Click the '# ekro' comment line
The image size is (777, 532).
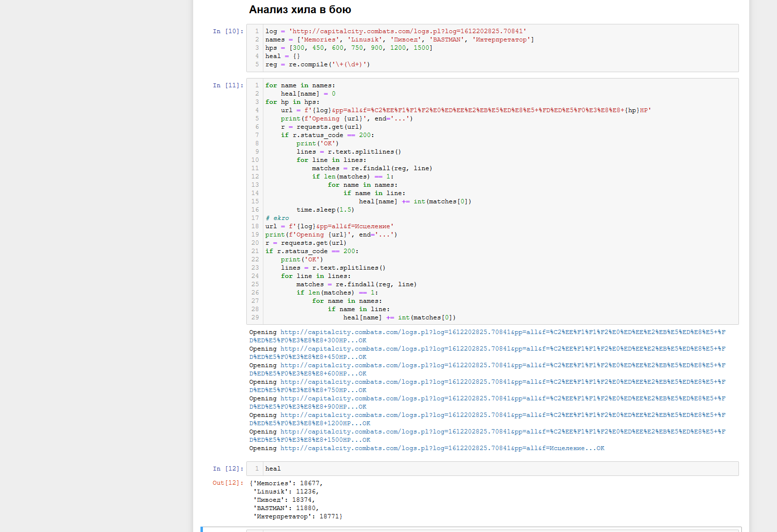coord(277,218)
